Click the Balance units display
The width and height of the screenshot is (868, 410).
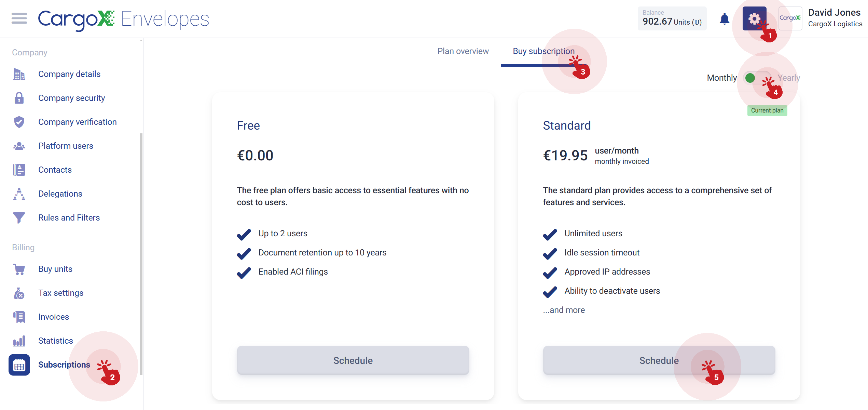point(672,18)
